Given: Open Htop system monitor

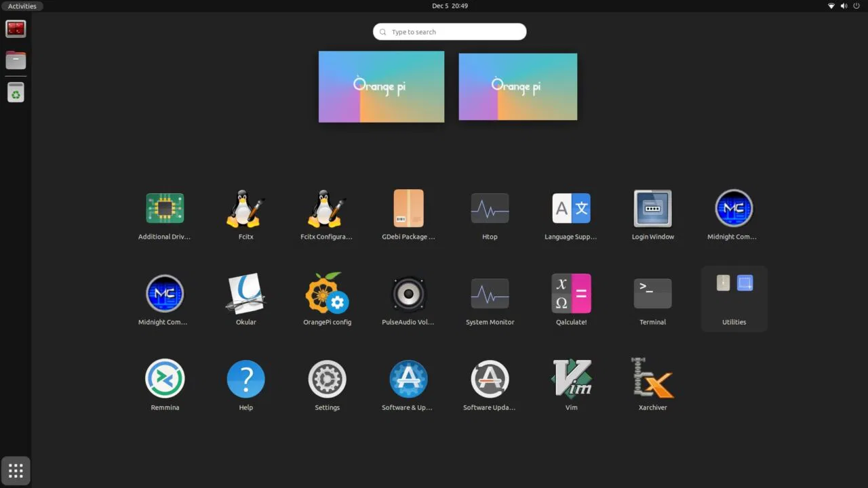Looking at the screenshot, I should [490, 208].
